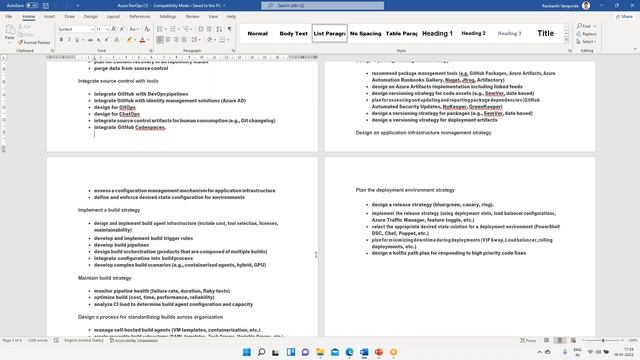The image size is (640, 360).
Task: Open the Mailings tab
Action: pyautogui.click(x=168, y=16)
